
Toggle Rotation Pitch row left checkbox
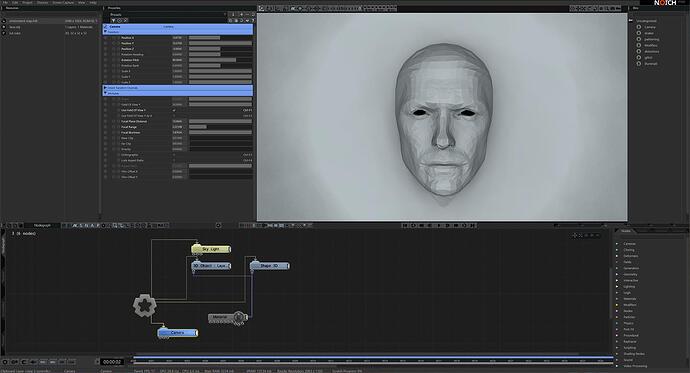[x=105, y=60]
